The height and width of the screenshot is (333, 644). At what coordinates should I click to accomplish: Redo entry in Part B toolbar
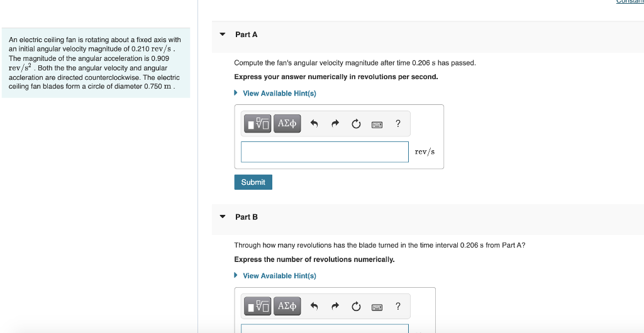point(335,306)
